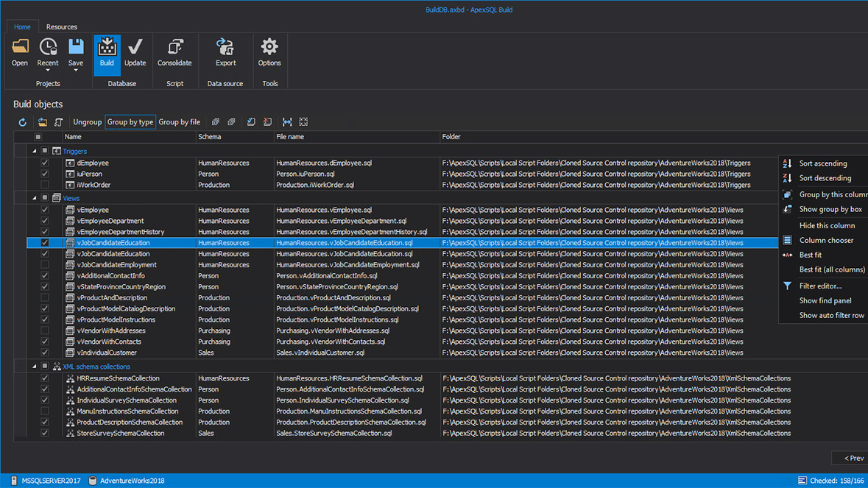
Task: Click the Build database button
Action: coord(107,54)
